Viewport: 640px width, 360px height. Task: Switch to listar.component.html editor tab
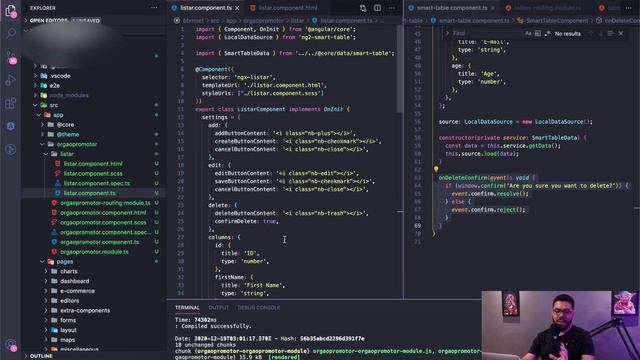(x=287, y=8)
